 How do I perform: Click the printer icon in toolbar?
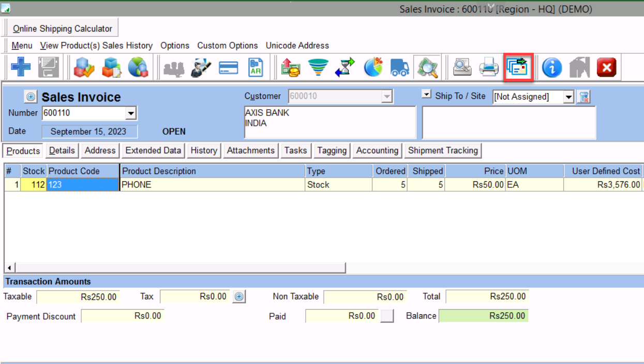[488, 67]
